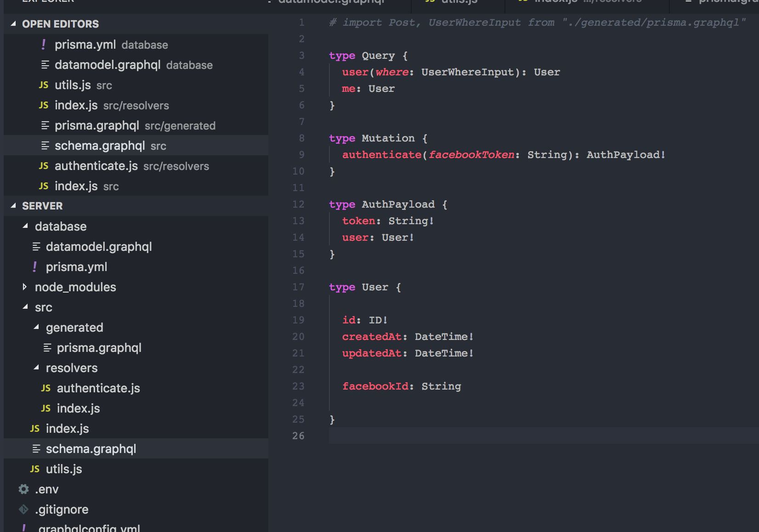Open prisma.yml in the database folder

pyautogui.click(x=136, y=267)
